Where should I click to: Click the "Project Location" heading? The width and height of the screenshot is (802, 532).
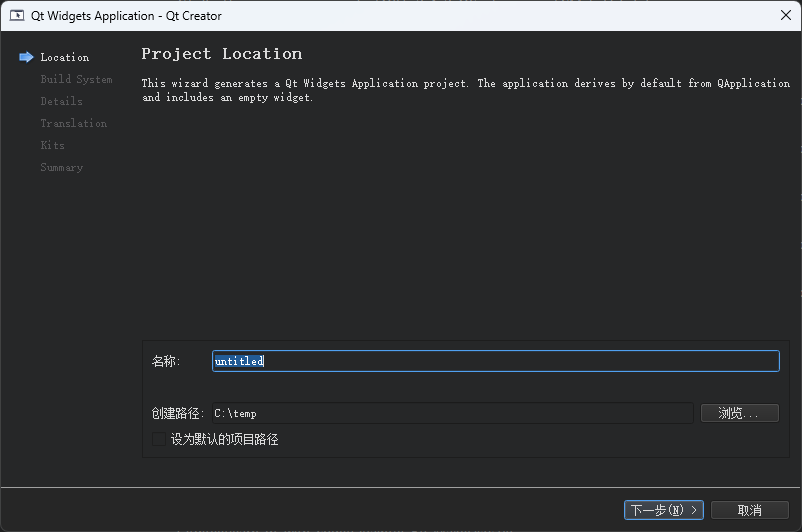(x=221, y=54)
